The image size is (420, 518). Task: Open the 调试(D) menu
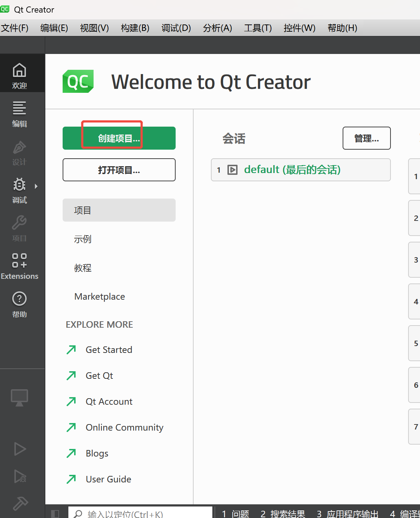[x=176, y=28]
